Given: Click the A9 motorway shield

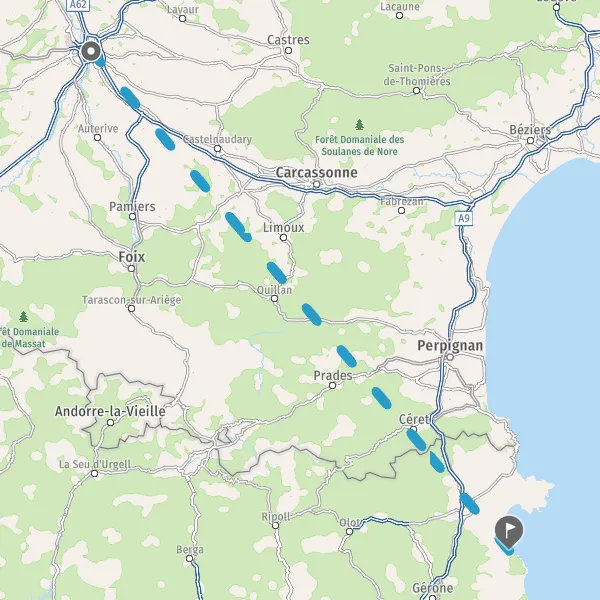Looking at the screenshot, I should (x=463, y=218).
